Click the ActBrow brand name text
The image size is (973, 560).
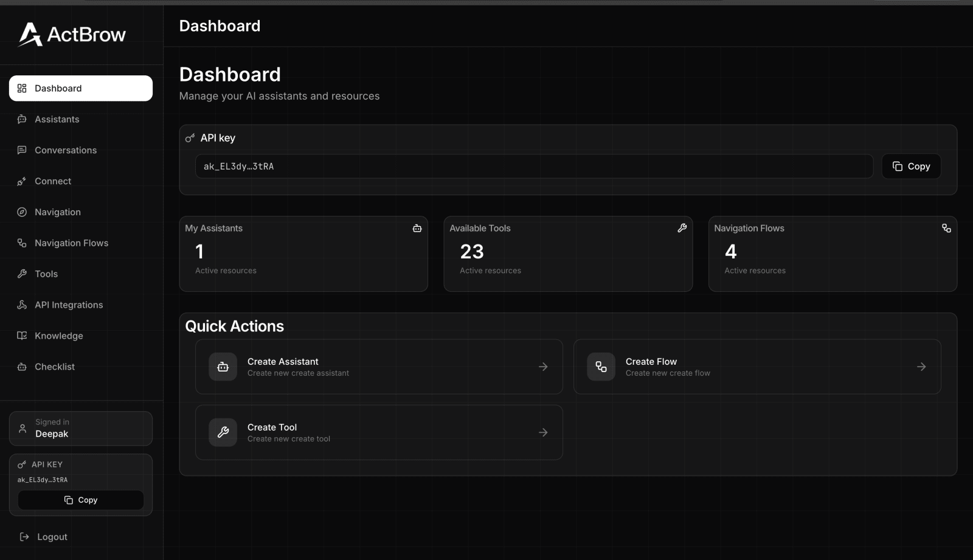(87, 35)
